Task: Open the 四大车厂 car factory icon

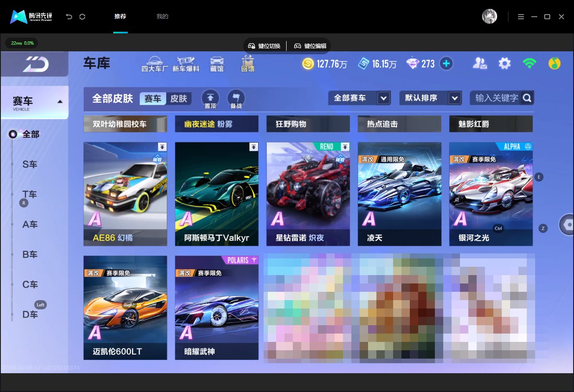Action: pos(155,64)
